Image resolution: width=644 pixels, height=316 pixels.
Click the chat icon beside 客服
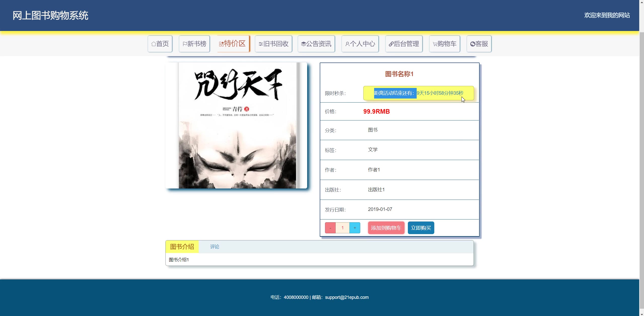473,44
